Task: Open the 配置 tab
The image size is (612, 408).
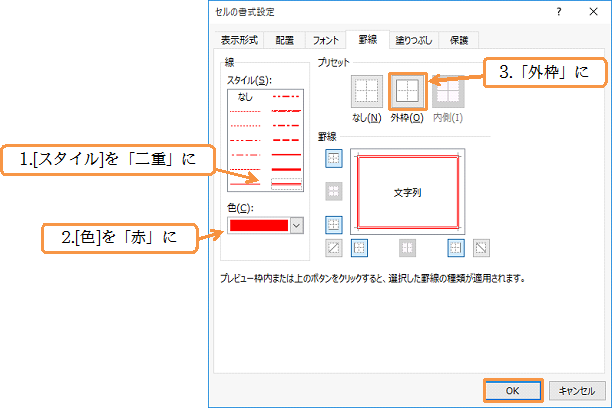Action: (285, 40)
